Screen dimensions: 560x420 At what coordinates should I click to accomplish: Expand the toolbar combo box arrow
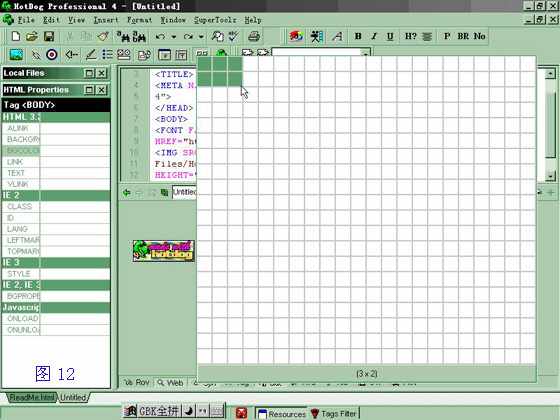[365, 54]
